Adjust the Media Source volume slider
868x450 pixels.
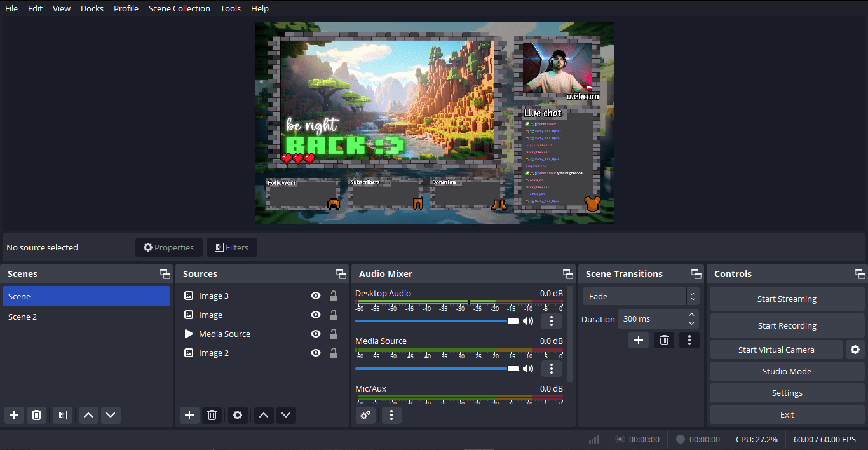point(437,369)
